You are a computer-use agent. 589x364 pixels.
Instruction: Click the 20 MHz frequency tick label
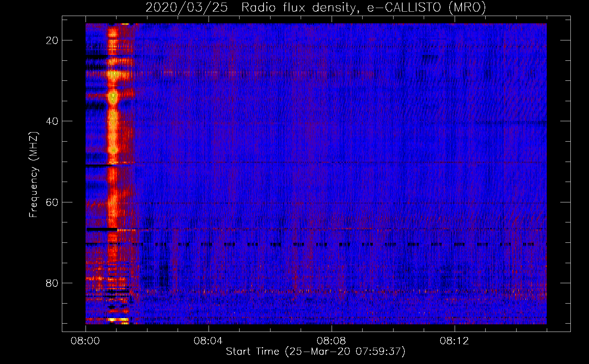tap(52, 40)
